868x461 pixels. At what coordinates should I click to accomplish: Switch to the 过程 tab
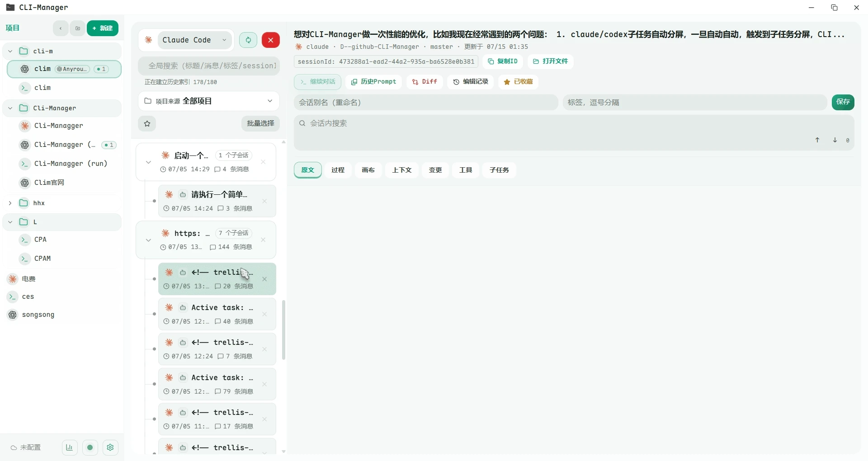point(338,170)
